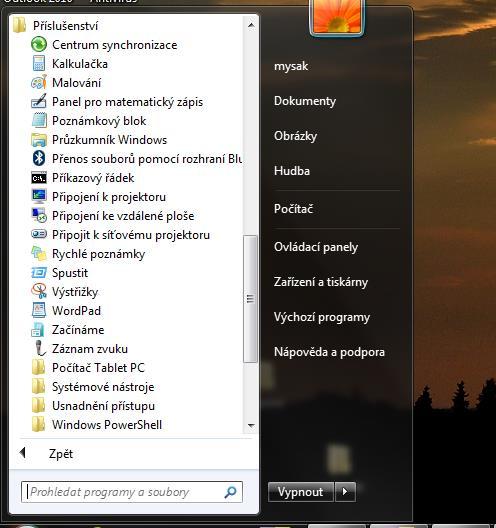The width and height of the screenshot is (496, 528).
Task: Click the Začínáme icon
Action: click(38, 330)
